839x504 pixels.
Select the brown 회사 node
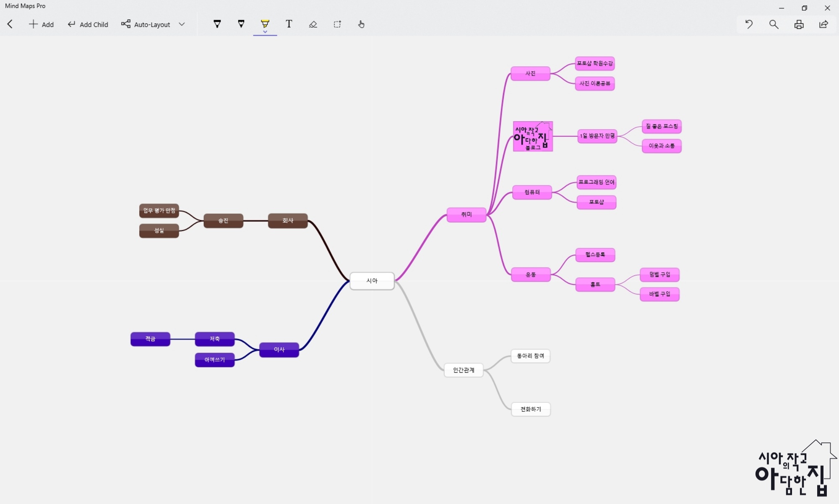coord(288,221)
